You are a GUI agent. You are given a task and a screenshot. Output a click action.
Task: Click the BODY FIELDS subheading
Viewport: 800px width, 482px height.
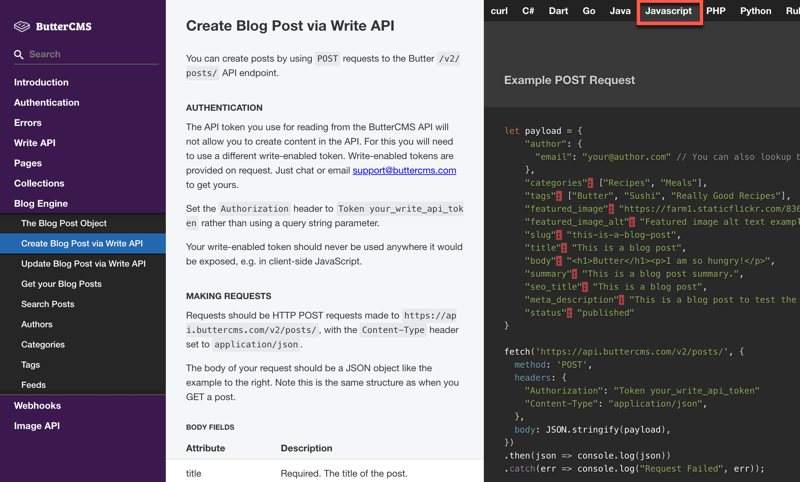click(x=210, y=427)
